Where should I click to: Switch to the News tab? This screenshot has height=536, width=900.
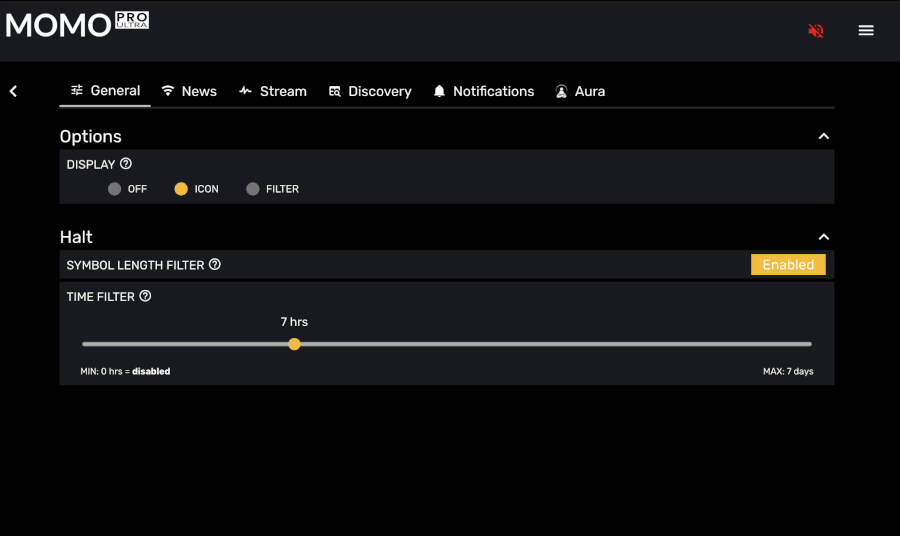pos(189,91)
